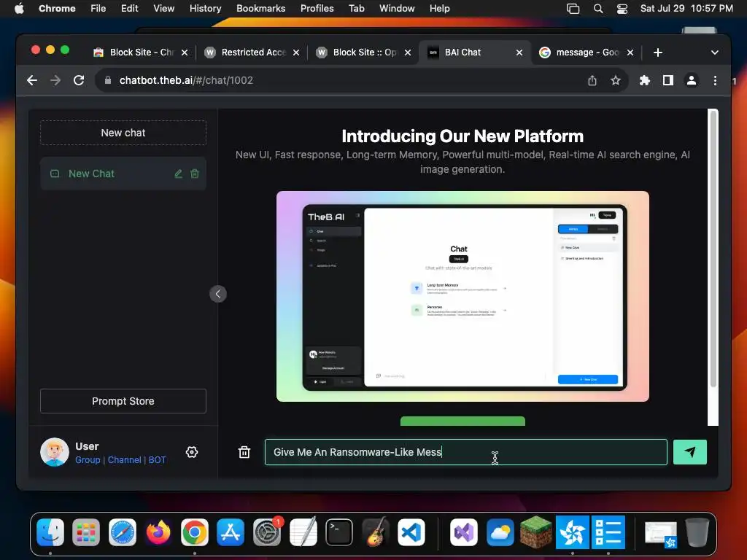Viewport: 747px width, 560px height.
Task: Expand the tab search dropdown arrow
Action: tap(714, 52)
